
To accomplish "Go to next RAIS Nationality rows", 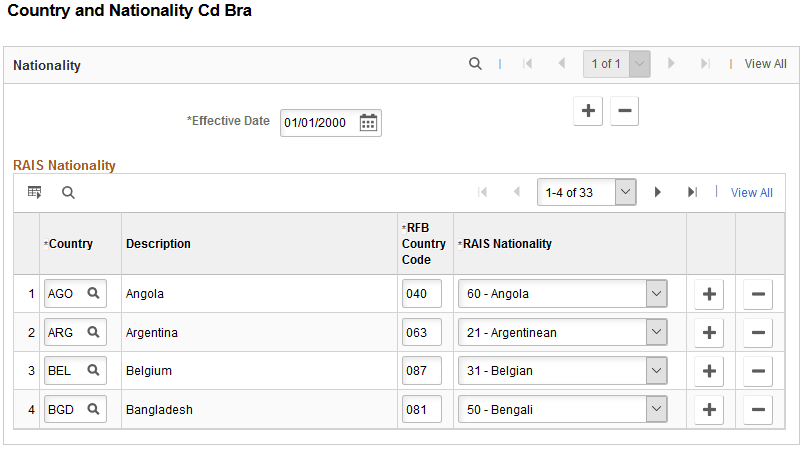I will 657,192.
